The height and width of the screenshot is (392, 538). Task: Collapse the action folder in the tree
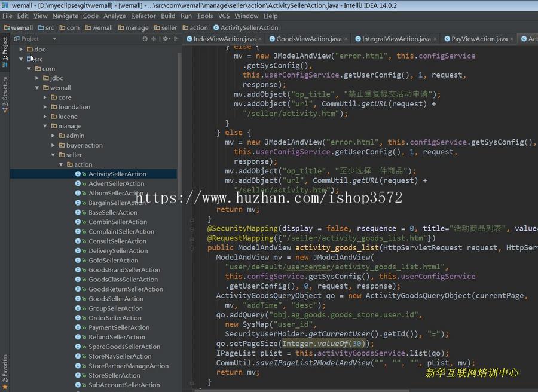[x=61, y=164]
